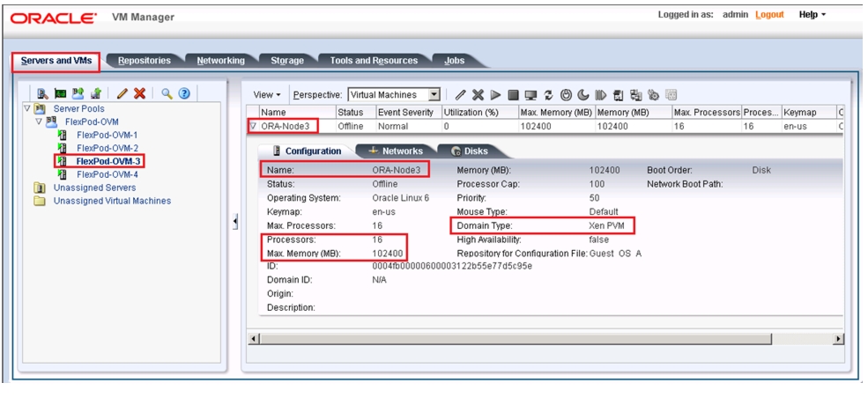Click the Create Virtual Machine icon

(x=96, y=93)
